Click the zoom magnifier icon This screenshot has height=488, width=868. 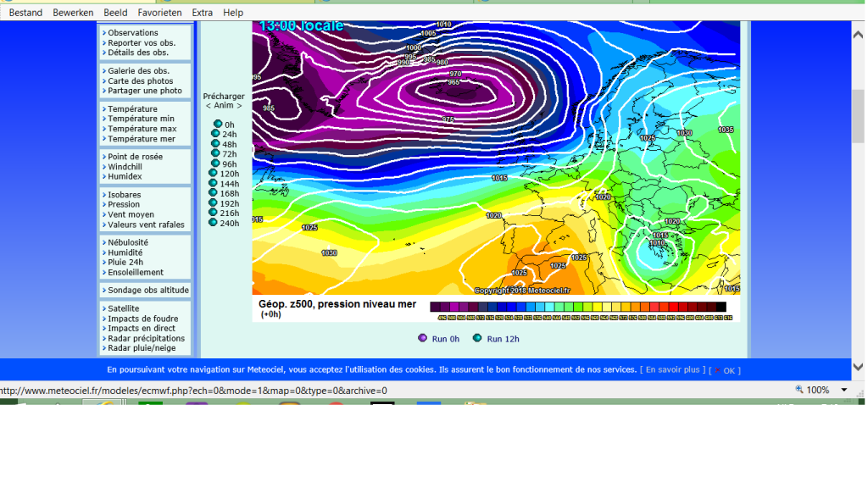(x=799, y=390)
